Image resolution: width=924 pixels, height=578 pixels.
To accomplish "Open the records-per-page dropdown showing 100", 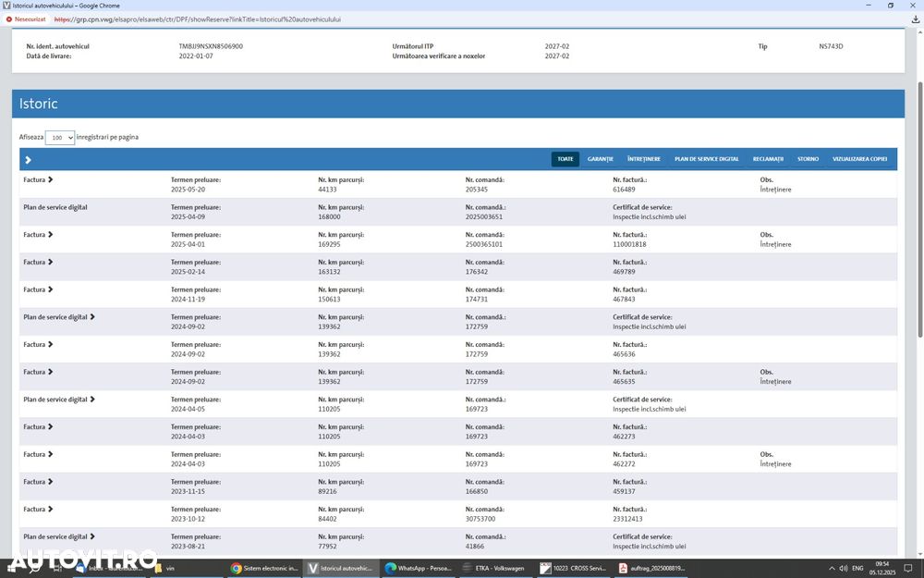I will click(x=59, y=138).
